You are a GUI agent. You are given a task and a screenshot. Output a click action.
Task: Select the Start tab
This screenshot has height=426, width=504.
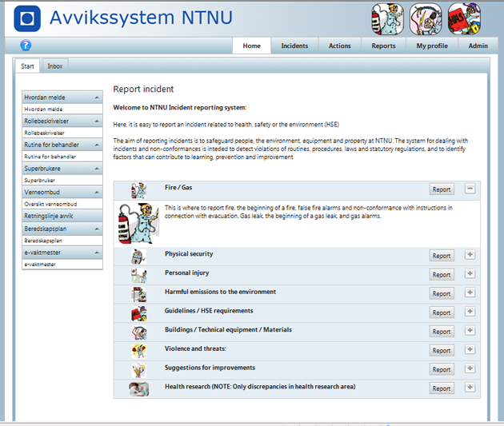tap(27, 66)
